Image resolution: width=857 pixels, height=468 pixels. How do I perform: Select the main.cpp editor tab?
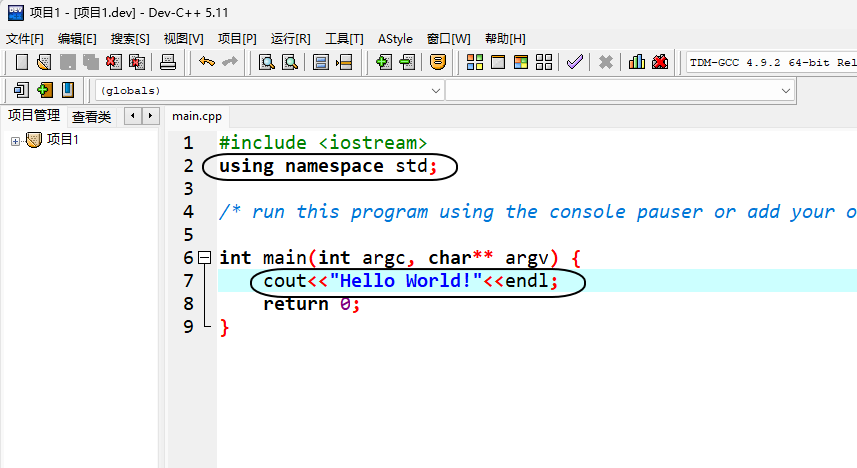(x=197, y=116)
